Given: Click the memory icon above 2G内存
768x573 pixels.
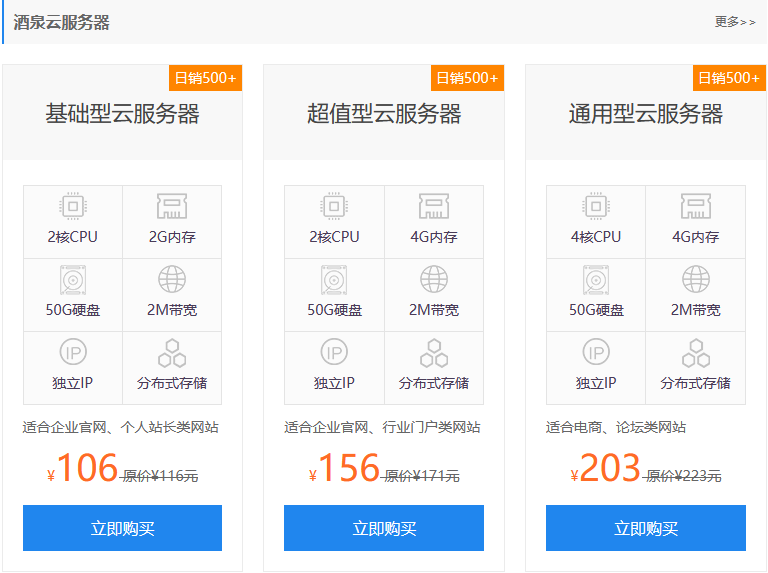Looking at the screenshot, I should coord(172,206).
